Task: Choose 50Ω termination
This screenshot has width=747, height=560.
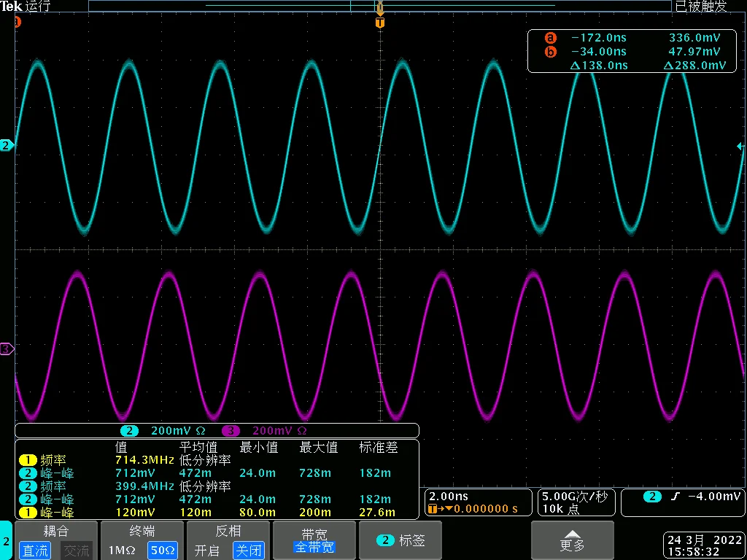Action: 163,551
